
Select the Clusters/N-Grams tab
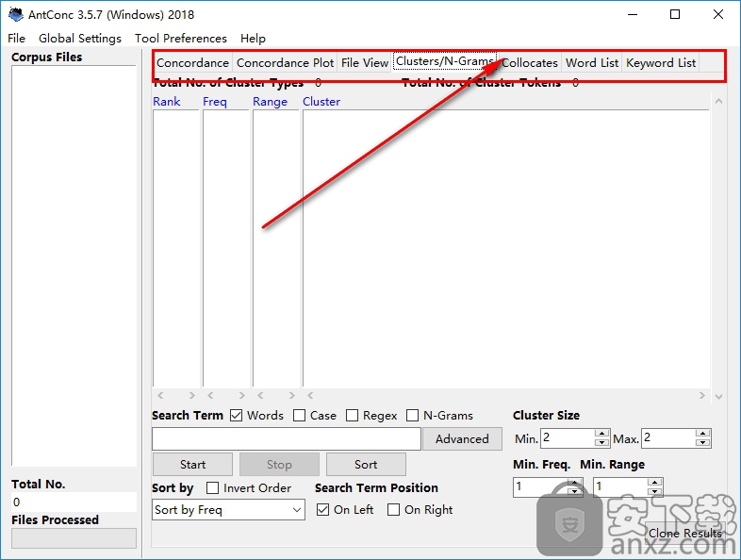point(445,61)
